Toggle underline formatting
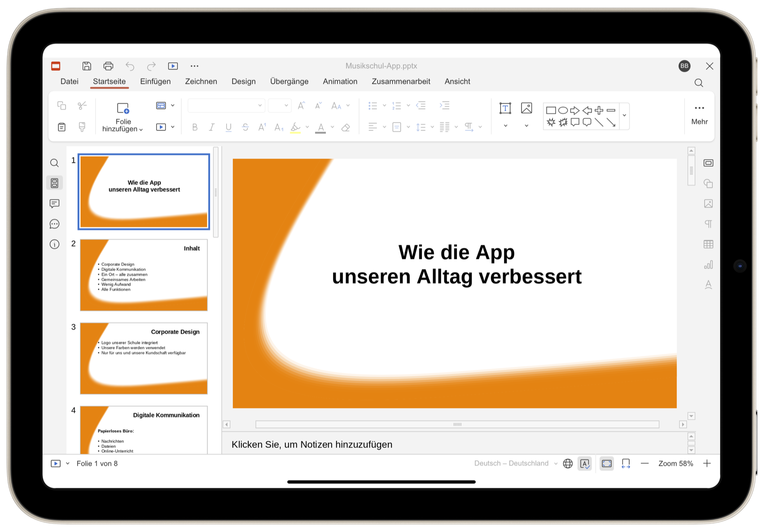763x532 pixels. [x=228, y=127]
